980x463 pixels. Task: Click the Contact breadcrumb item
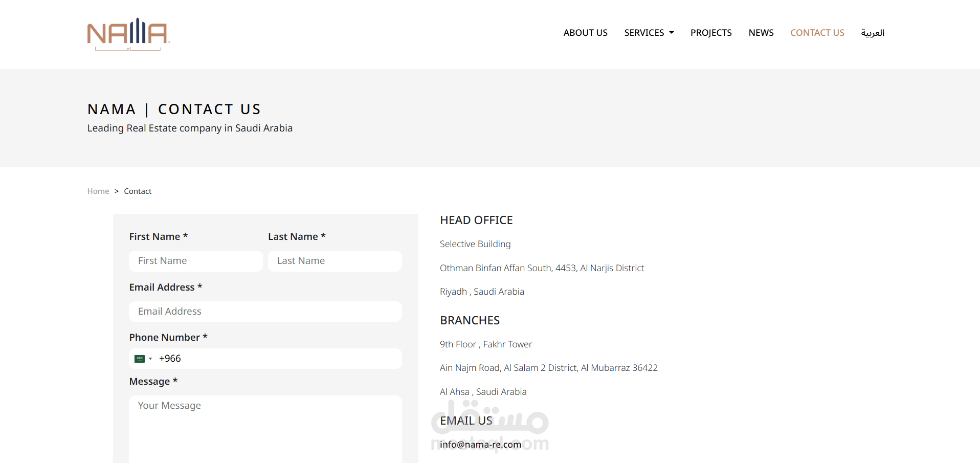[138, 191]
